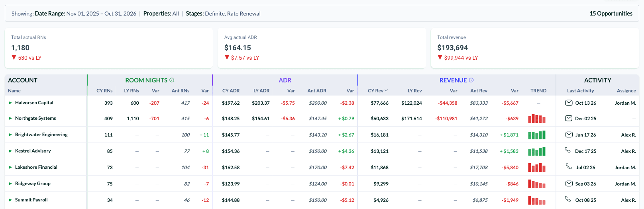Image resolution: width=644 pixels, height=209 pixels.
Task: Sort by Assignee column header
Action: [626, 91]
